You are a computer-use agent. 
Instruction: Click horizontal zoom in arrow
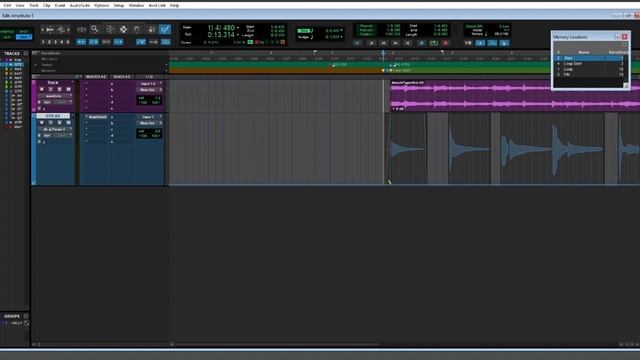68,29
